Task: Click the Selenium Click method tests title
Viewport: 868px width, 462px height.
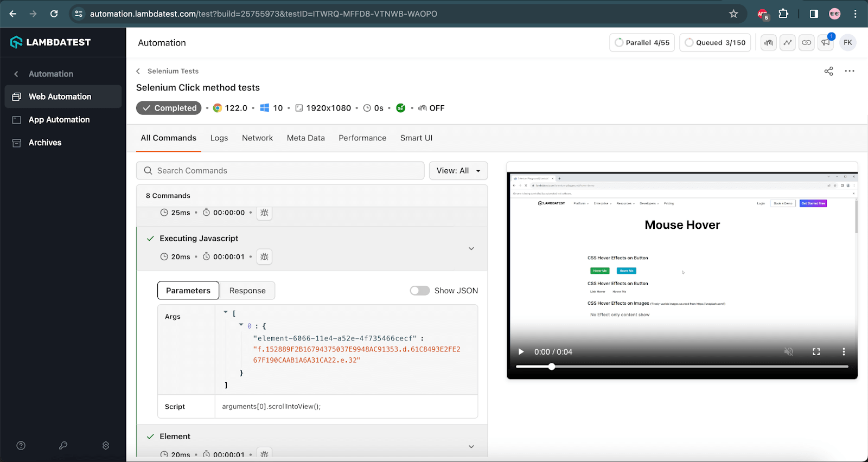Action: [x=198, y=87]
